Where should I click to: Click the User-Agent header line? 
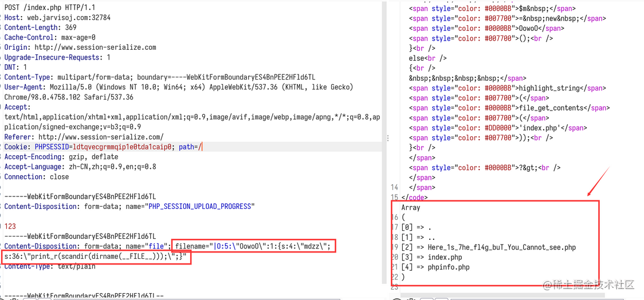pyautogui.click(x=179, y=87)
